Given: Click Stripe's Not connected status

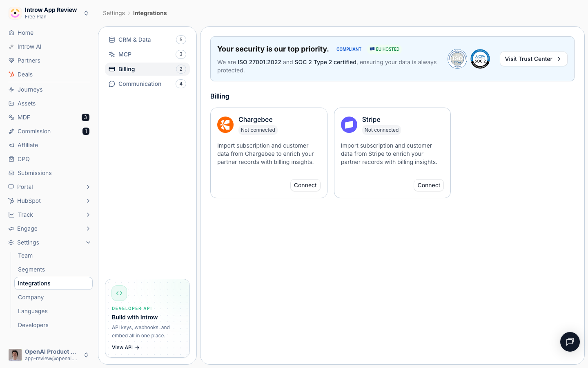Looking at the screenshot, I should (381, 130).
